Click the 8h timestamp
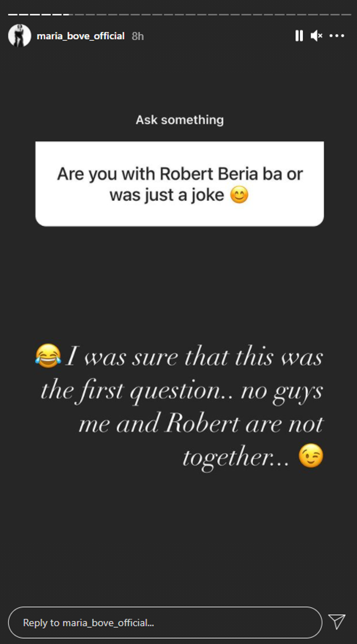 [x=138, y=36]
